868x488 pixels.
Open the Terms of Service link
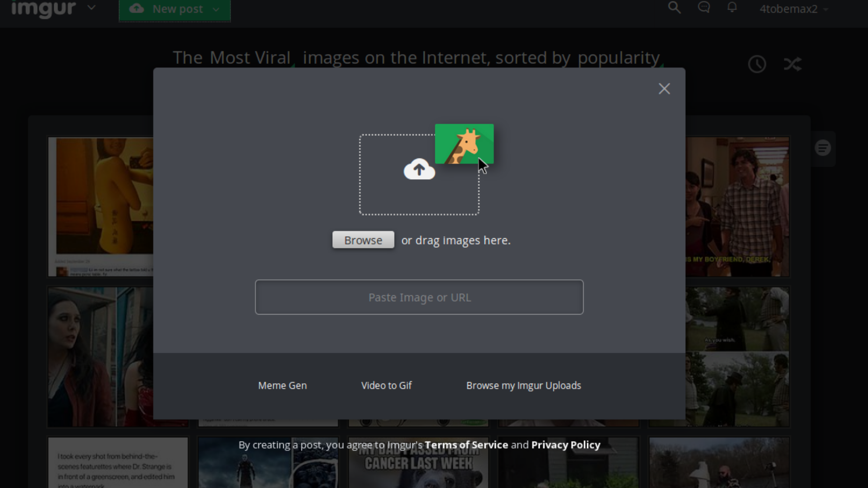click(466, 445)
